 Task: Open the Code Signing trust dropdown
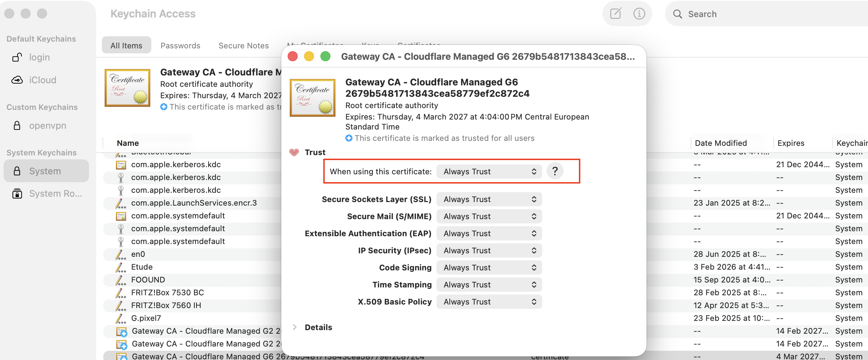[x=489, y=267]
